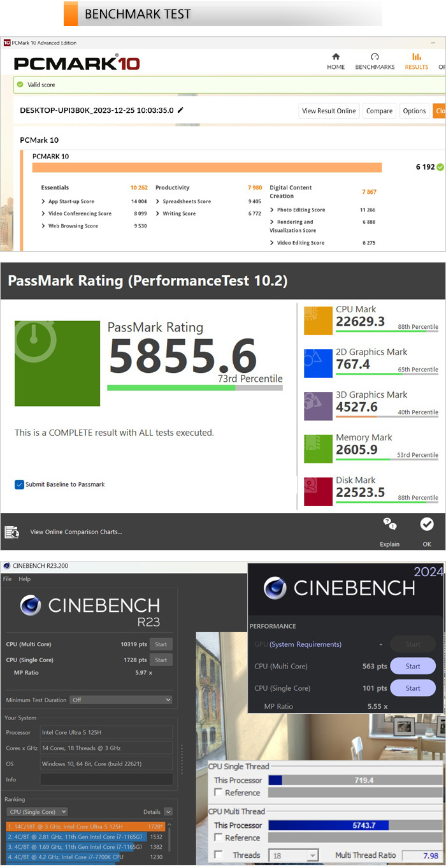Open the Results bar-chart icon
446x868 pixels.
coord(417,57)
